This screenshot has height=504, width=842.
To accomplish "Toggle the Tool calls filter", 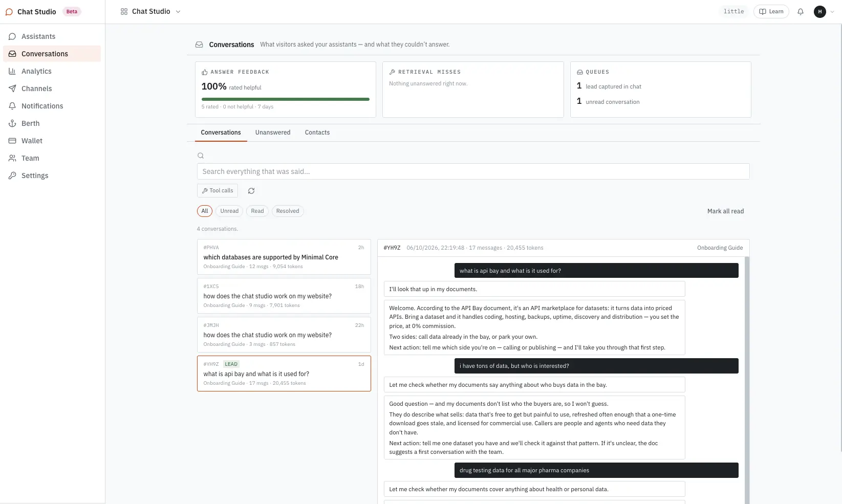I will [218, 190].
